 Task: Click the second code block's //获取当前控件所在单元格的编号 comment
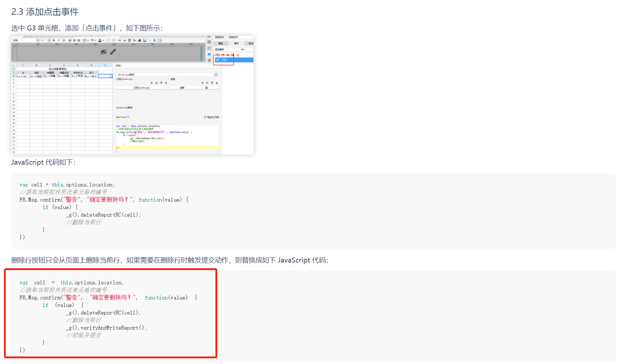tap(63, 290)
